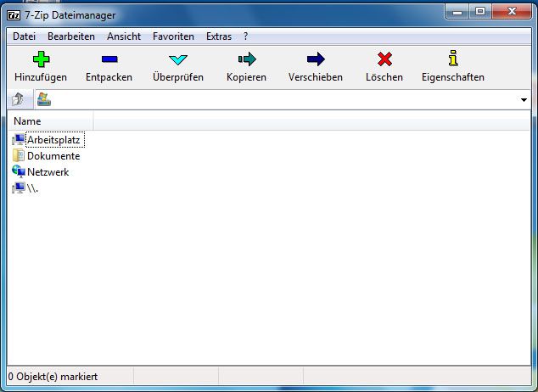Click the yellow Eigenschaften info icon
538x392 pixels.
[x=453, y=58]
